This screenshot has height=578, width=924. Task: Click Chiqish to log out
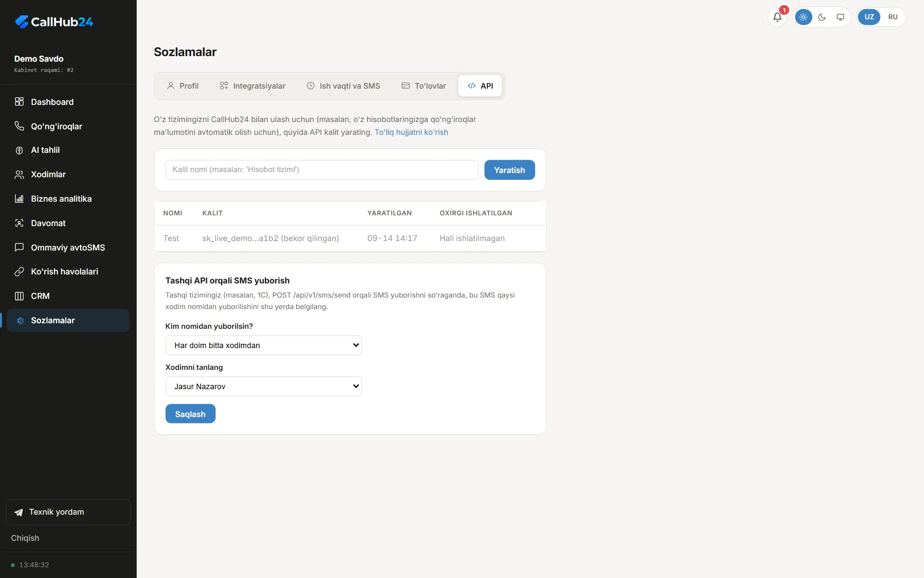(25, 538)
